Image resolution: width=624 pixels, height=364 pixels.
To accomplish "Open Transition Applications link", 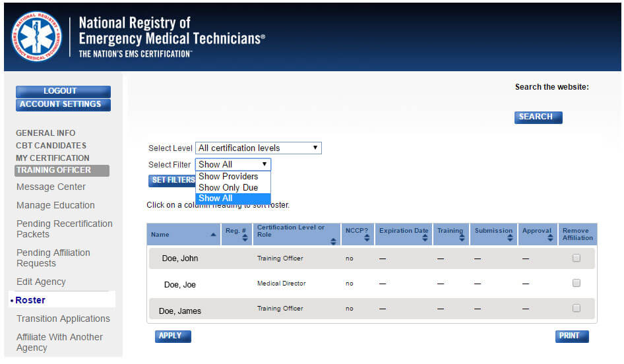I will (x=63, y=318).
